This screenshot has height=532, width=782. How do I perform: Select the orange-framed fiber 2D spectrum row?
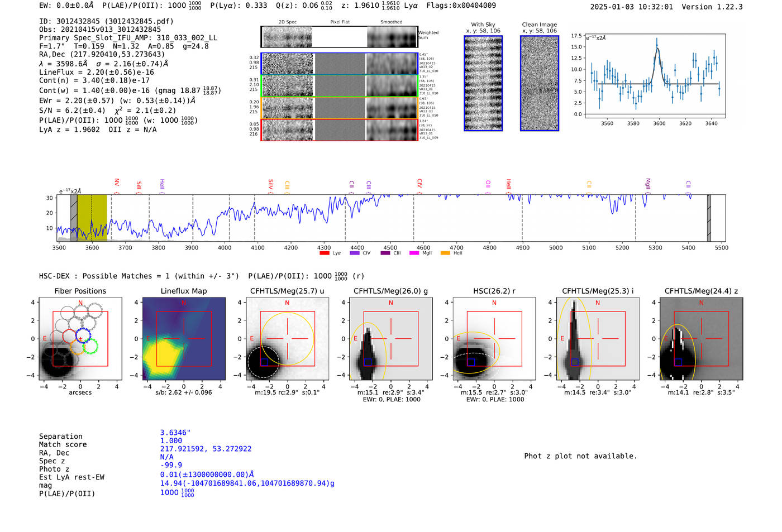(340, 108)
